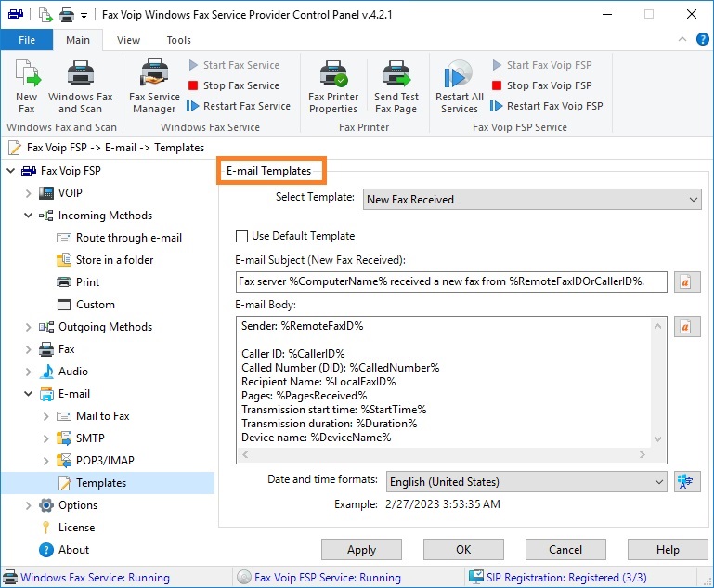Image resolution: width=714 pixels, height=588 pixels.
Task: Click the insert variable icon beside body
Action: click(687, 327)
